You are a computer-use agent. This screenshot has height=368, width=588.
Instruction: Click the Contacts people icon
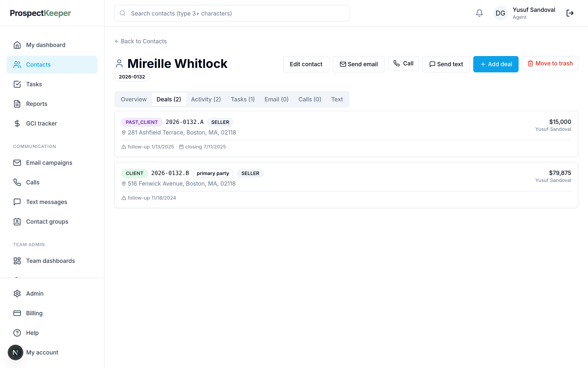[x=17, y=64]
